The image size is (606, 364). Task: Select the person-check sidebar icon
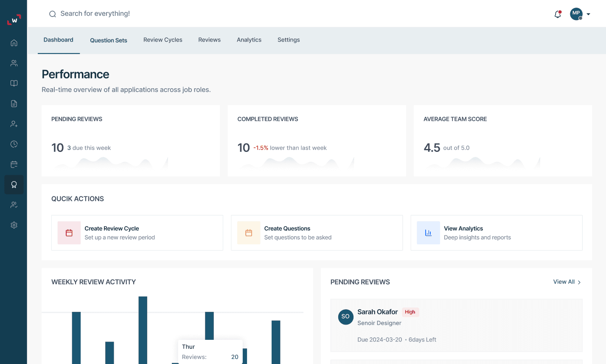click(14, 204)
